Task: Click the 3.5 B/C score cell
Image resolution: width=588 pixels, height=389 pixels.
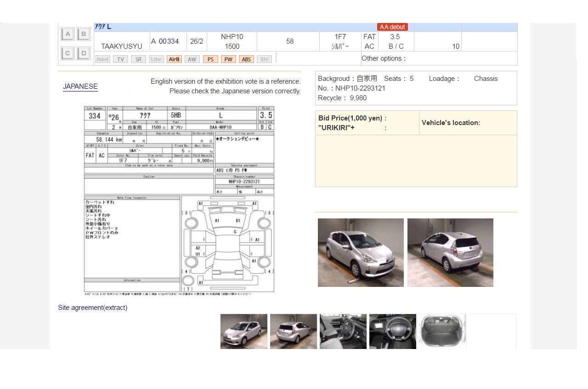Action: pos(396,41)
